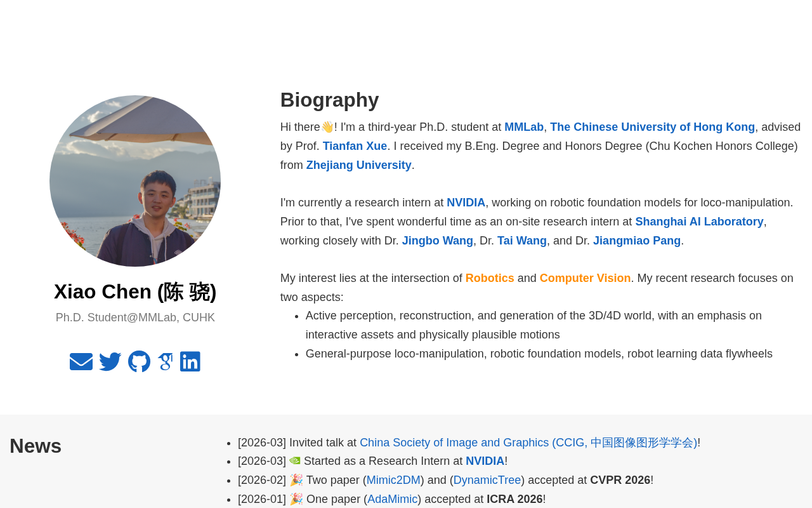Open the Twitter profile icon
This screenshot has height=508, width=812.
(110, 361)
